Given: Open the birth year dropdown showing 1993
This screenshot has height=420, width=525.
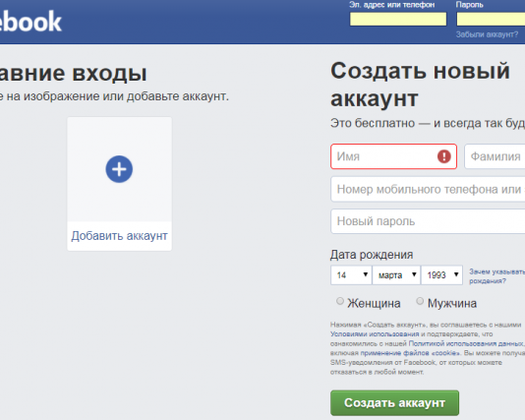Looking at the screenshot, I should pos(441,275).
